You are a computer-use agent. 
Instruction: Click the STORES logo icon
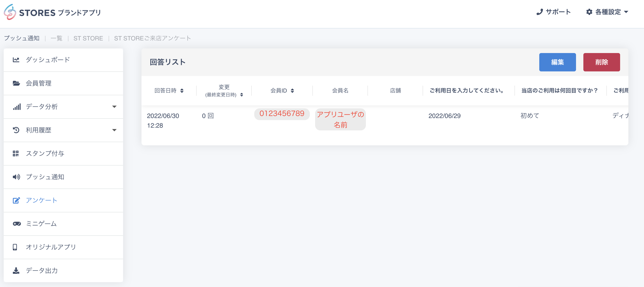(10, 12)
